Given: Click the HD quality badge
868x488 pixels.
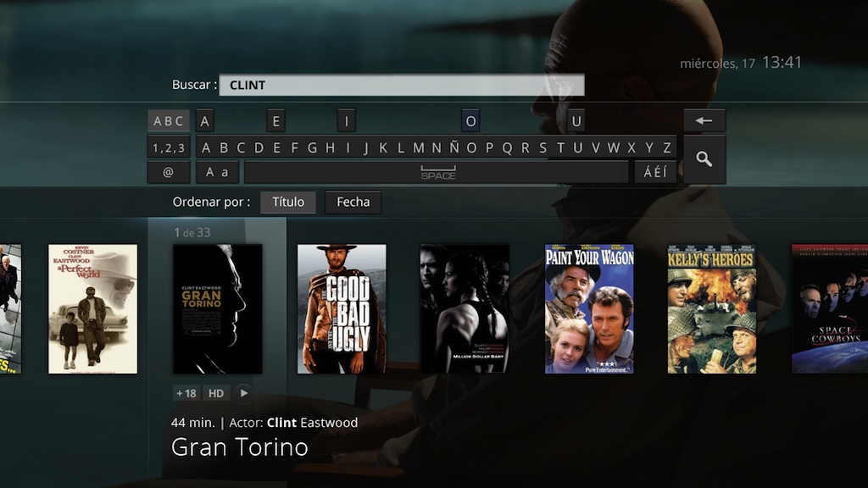Looking at the screenshot, I should pos(216,393).
